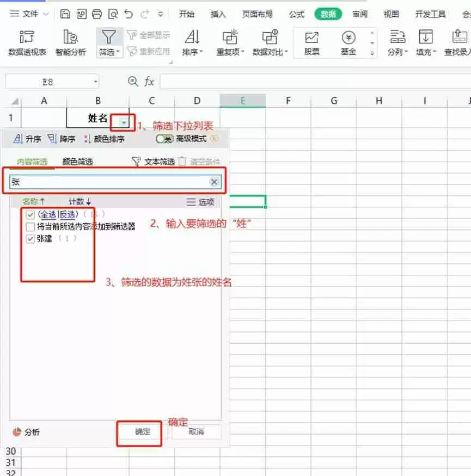Uncheck the 张建 filter entry
Screen dimensions: 471x476
(x=30, y=238)
